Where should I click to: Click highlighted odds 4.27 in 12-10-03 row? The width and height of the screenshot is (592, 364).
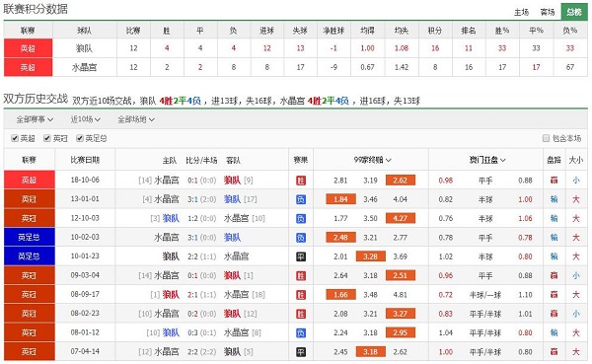tap(401, 218)
